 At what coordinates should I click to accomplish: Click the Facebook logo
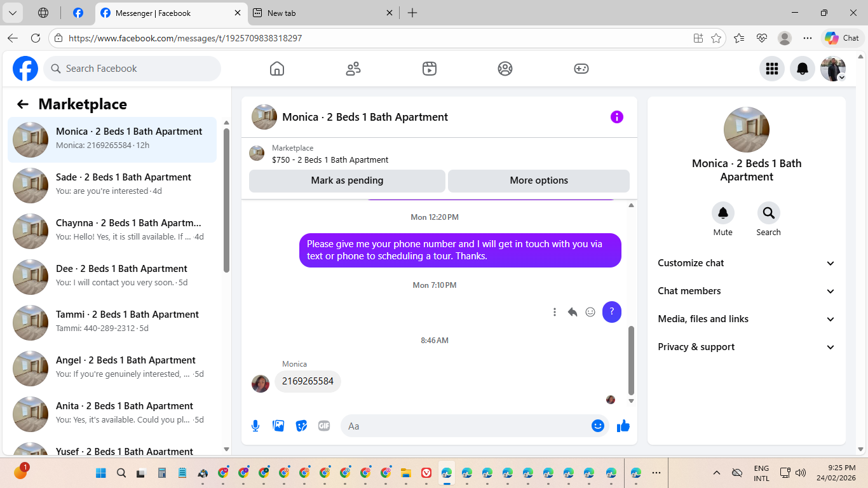[x=25, y=69]
